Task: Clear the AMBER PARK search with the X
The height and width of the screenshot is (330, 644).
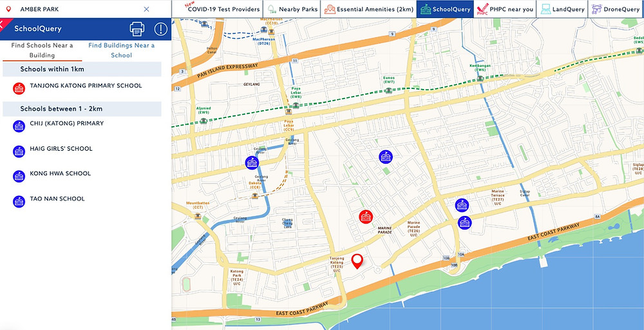Action: (146, 9)
